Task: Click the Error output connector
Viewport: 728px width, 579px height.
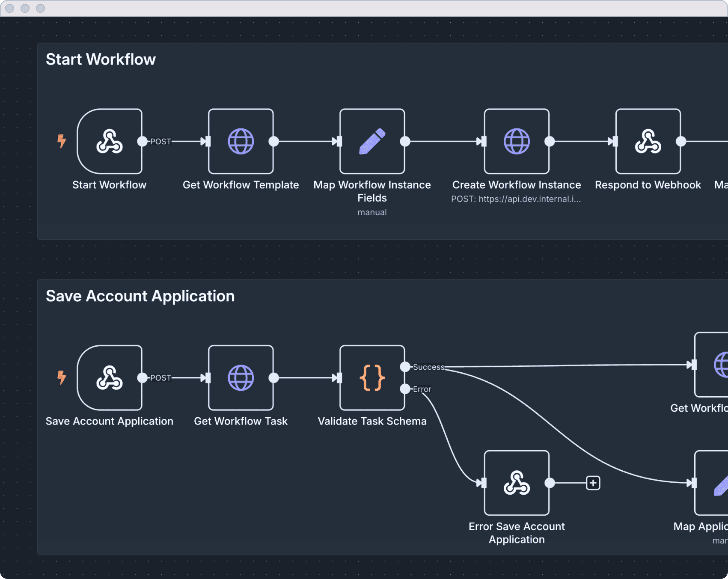Action: coord(405,389)
